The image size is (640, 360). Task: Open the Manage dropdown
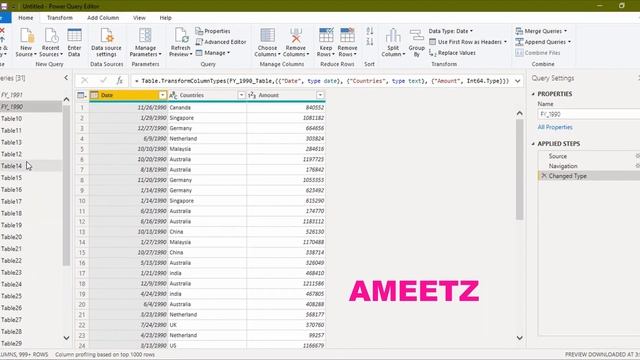(x=213, y=53)
